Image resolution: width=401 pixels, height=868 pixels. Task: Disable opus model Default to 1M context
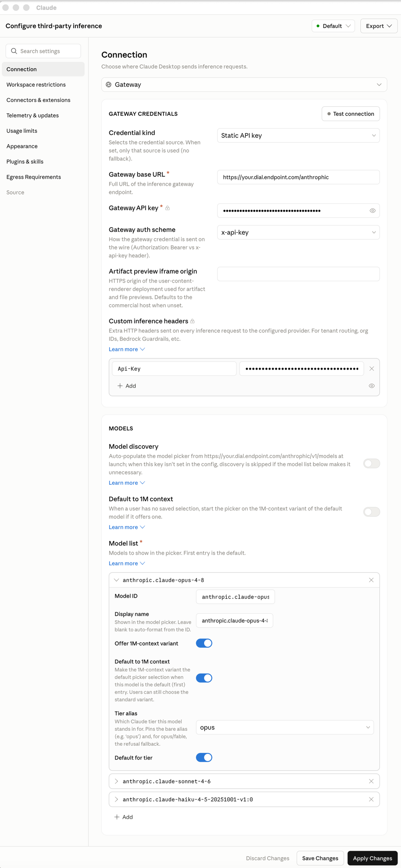click(x=204, y=678)
